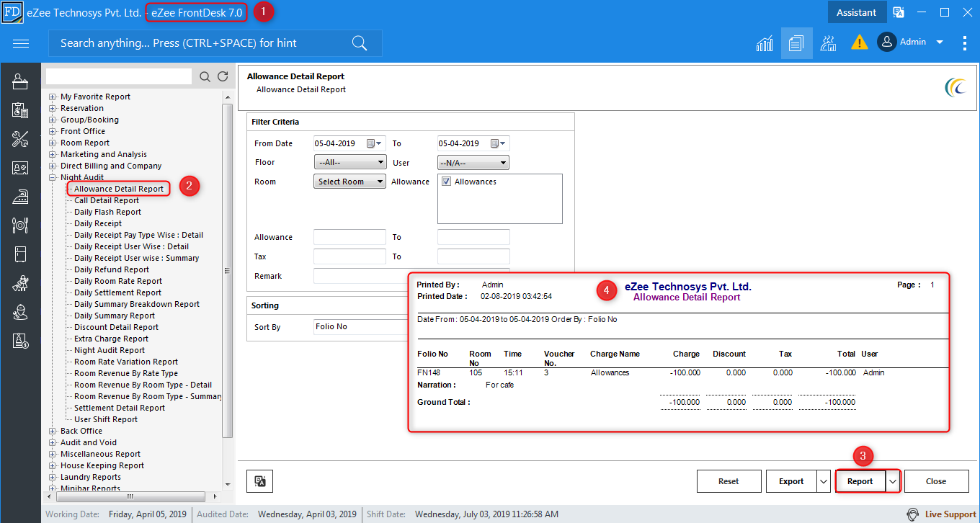Select Settlement Detail Report in the tree
The image size is (980, 523).
120,408
